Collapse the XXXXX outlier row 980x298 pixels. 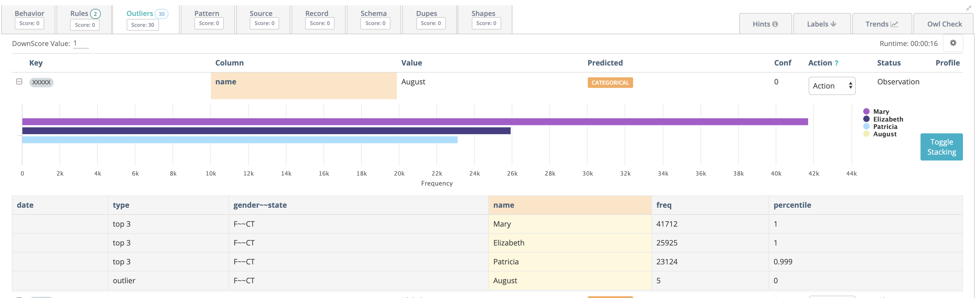point(19,82)
